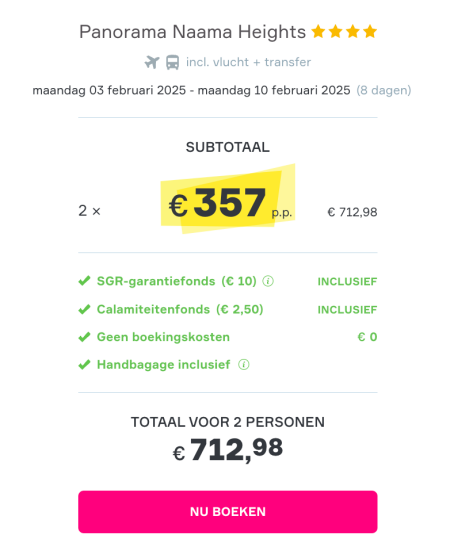The height and width of the screenshot is (543, 450).
Task: Click the Calamiteitenfonds green checkmark
Action: tap(84, 309)
